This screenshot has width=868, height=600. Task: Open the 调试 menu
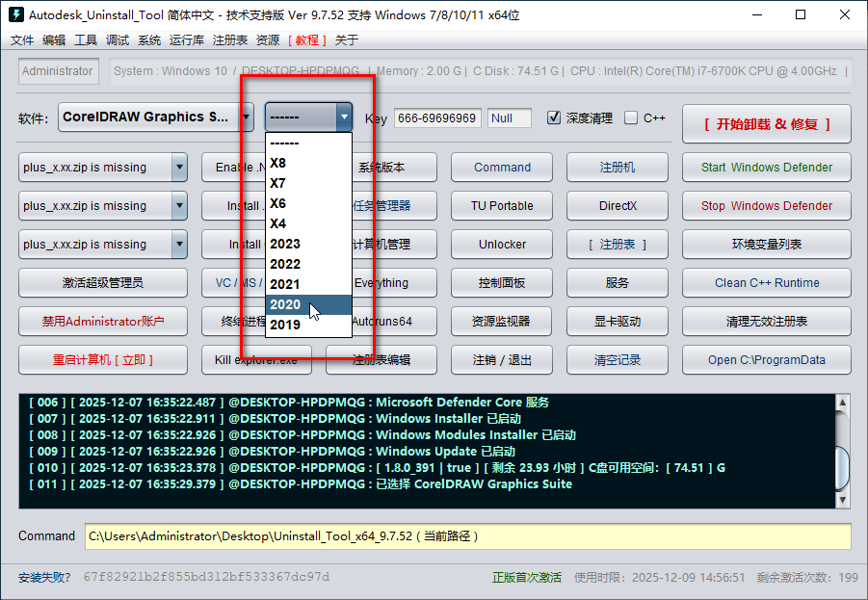118,39
